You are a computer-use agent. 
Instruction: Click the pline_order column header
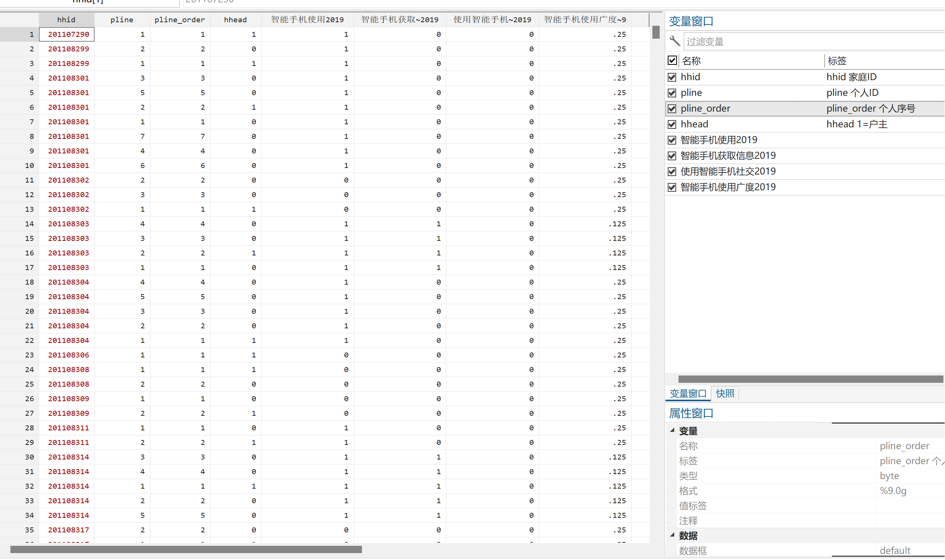(x=179, y=20)
